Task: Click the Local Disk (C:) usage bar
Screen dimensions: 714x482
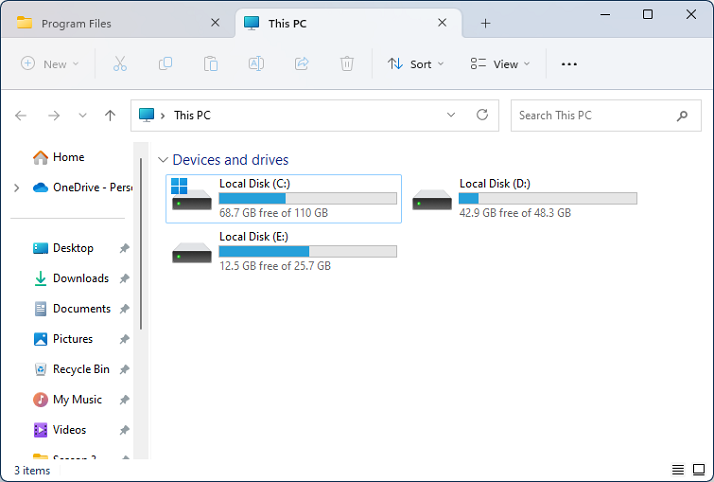Action: (x=308, y=198)
